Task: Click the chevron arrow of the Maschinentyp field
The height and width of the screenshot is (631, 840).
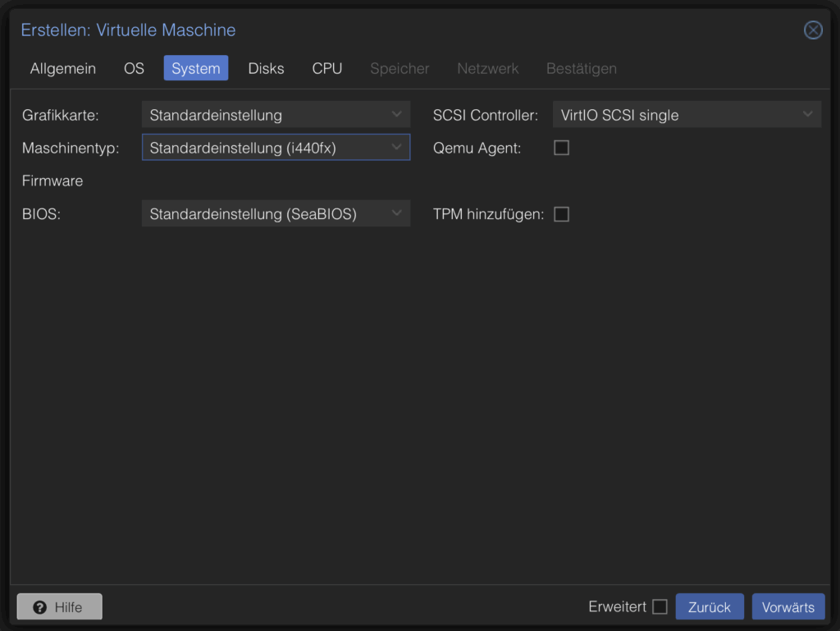Action: (397, 148)
